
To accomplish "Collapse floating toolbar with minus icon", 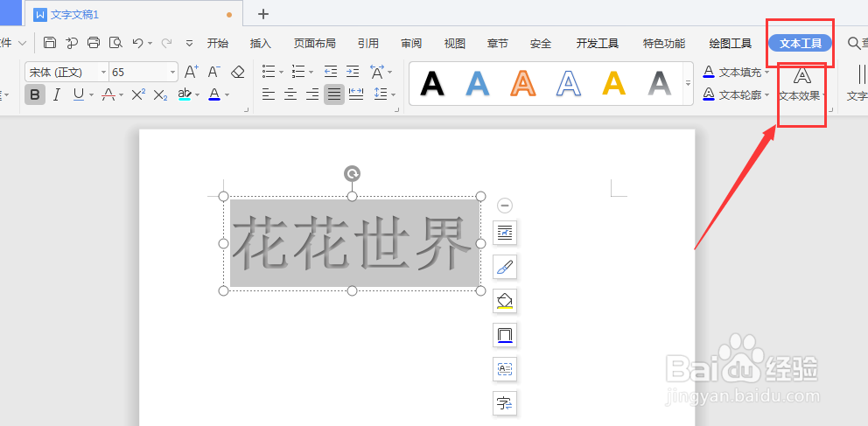I will [x=505, y=206].
